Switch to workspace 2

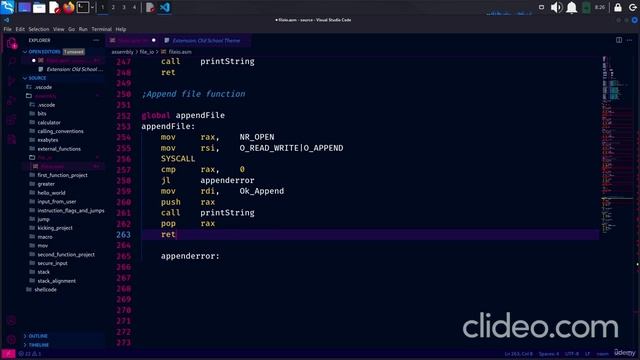(x=113, y=7)
